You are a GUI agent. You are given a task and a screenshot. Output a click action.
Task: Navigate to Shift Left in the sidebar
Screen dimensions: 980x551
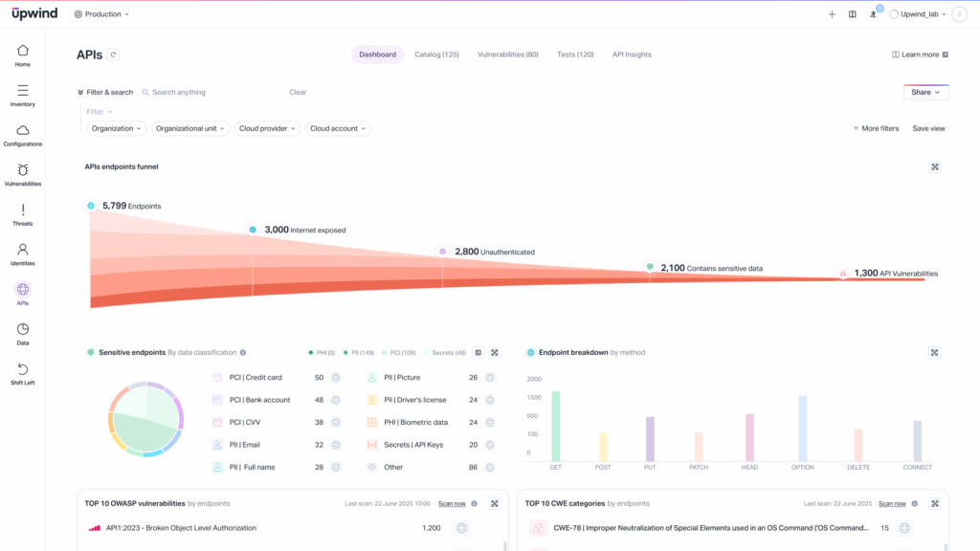(22, 373)
